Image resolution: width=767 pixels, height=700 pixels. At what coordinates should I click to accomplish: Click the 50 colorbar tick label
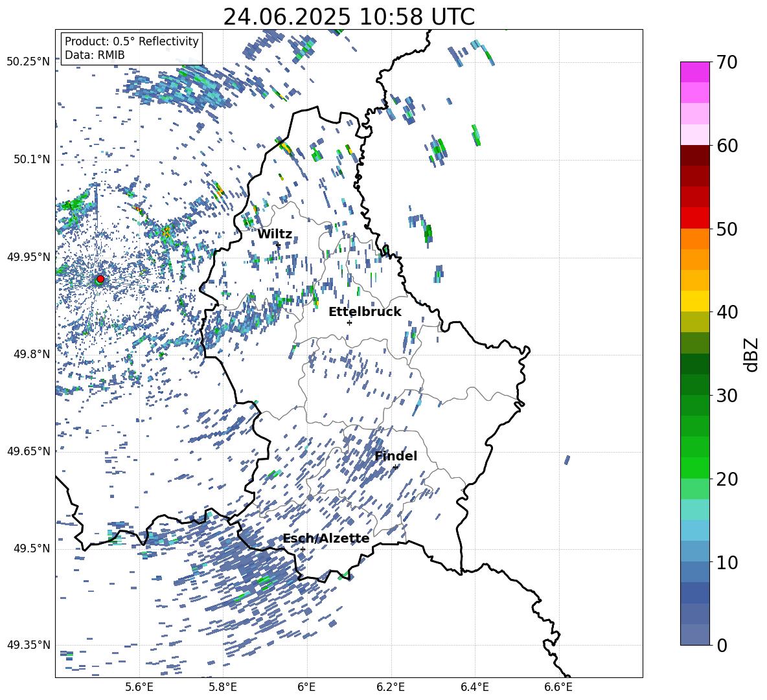727,229
